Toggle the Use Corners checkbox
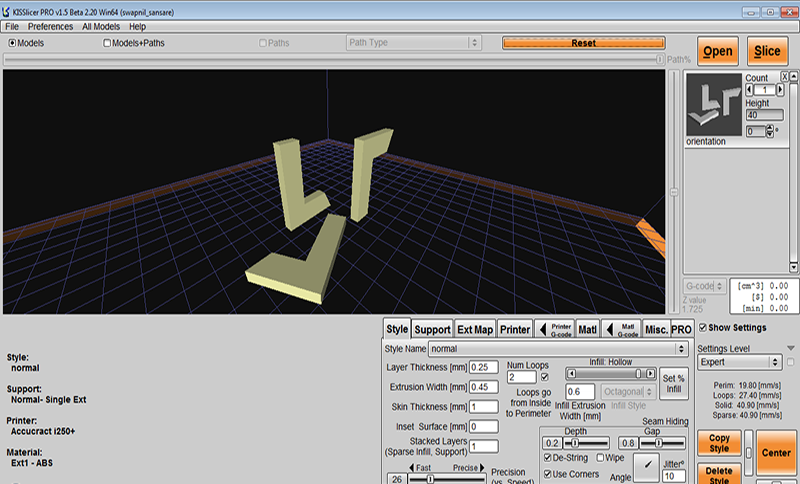800x484 pixels. 547,474
